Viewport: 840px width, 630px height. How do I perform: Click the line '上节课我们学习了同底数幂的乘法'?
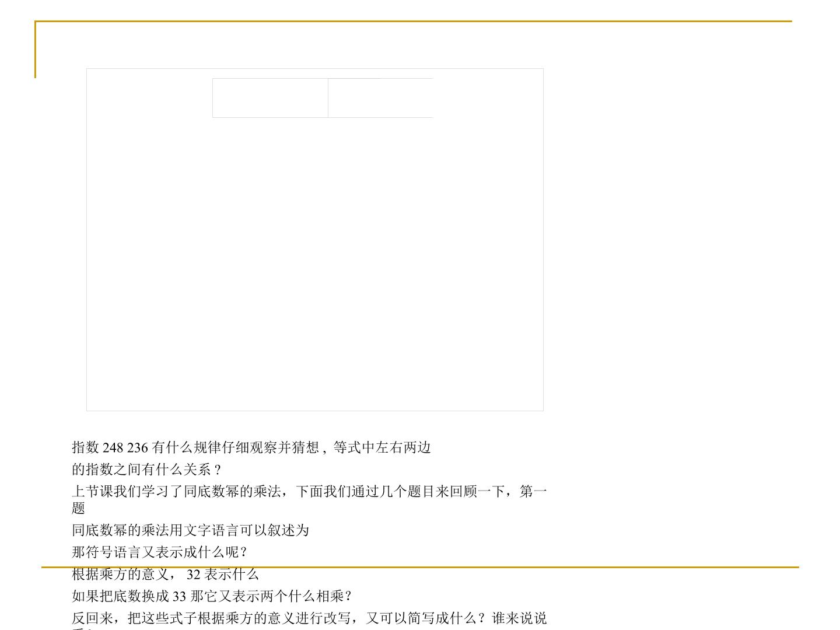(310, 500)
